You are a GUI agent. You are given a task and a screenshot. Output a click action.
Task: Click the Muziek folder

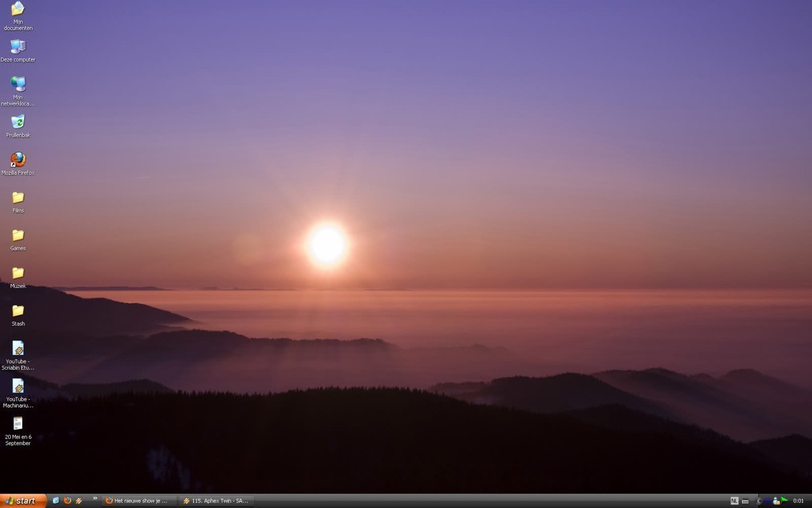pyautogui.click(x=18, y=273)
